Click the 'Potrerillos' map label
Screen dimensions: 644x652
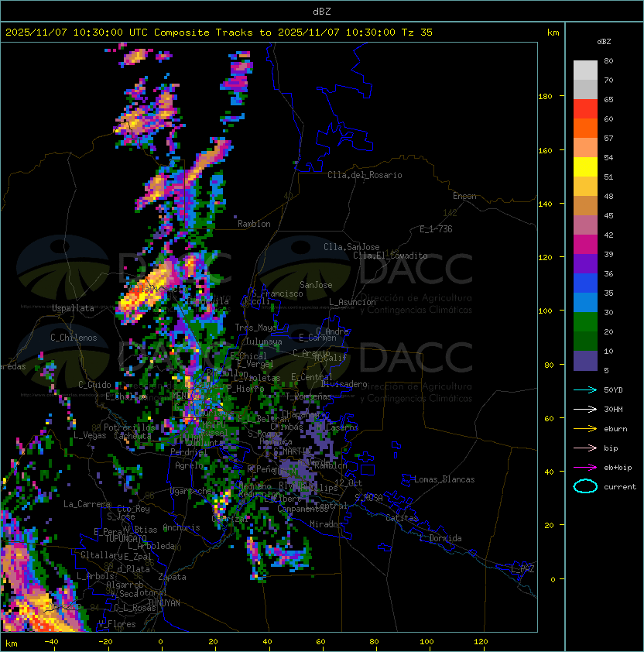(x=129, y=427)
